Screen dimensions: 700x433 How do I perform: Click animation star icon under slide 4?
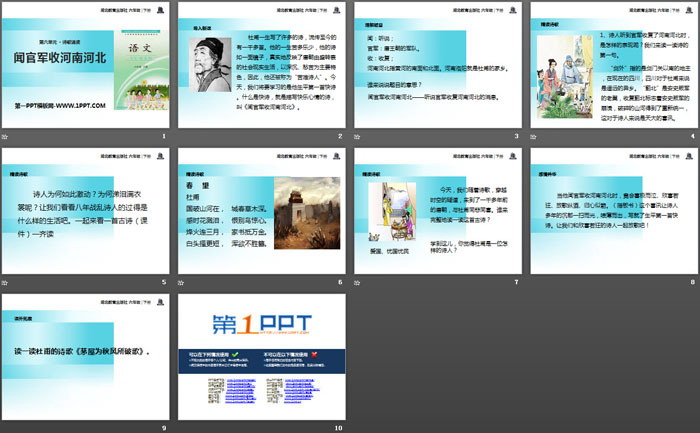pyautogui.click(x=533, y=137)
